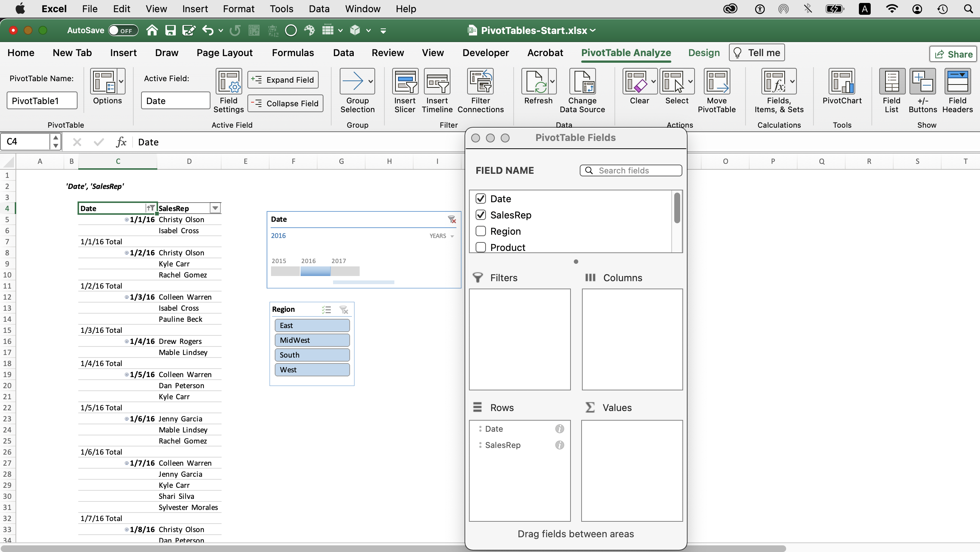
Task: Collapse the 1/3/16 date group
Action: [127, 297]
